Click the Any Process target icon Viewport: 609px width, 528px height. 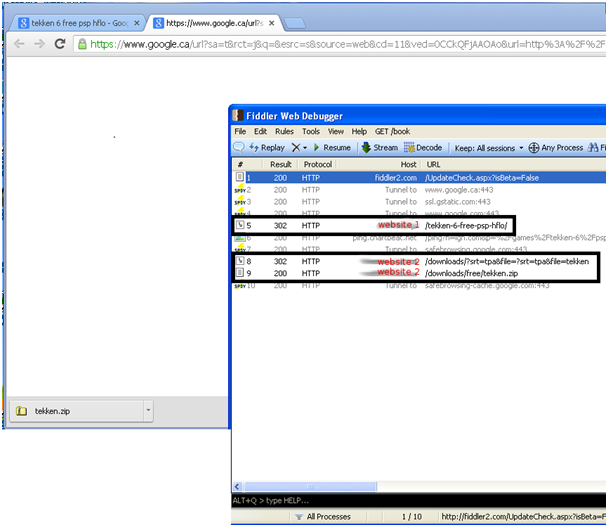point(534,148)
